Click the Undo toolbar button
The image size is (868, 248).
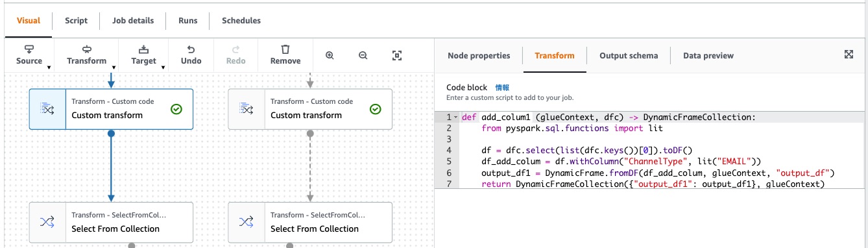point(191,55)
